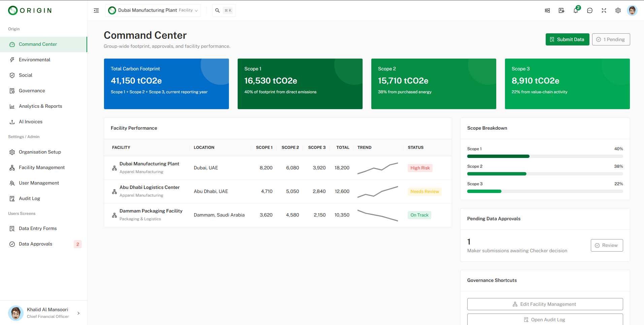Click the Command Center sidebar icon

(12, 44)
